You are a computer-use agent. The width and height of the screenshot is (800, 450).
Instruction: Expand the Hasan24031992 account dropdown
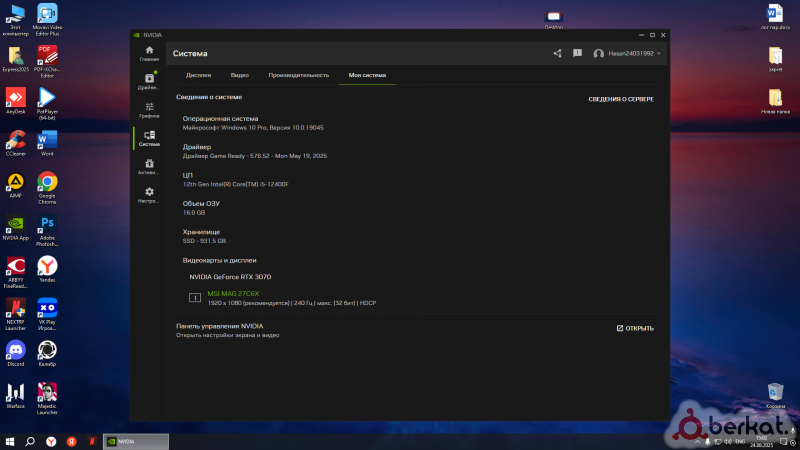628,53
